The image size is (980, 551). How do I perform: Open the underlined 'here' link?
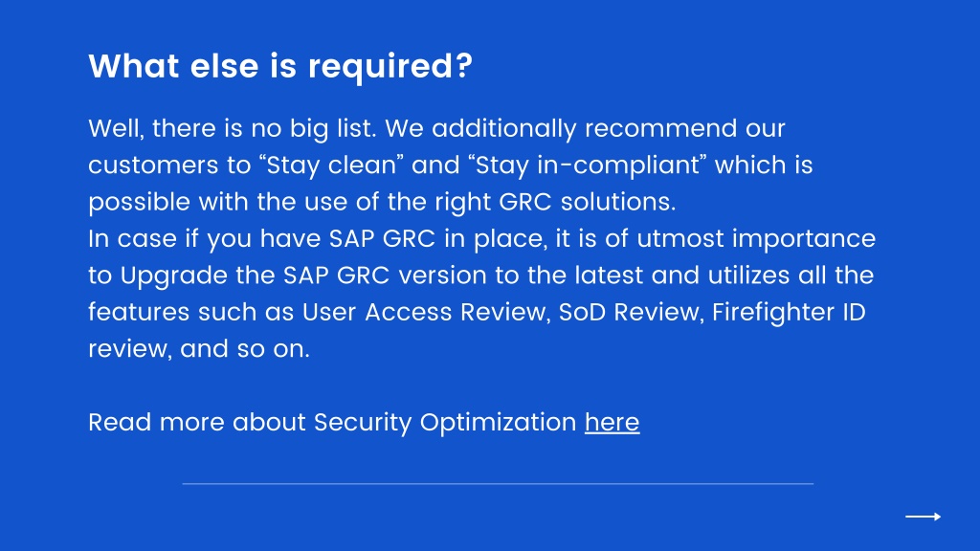(x=612, y=422)
